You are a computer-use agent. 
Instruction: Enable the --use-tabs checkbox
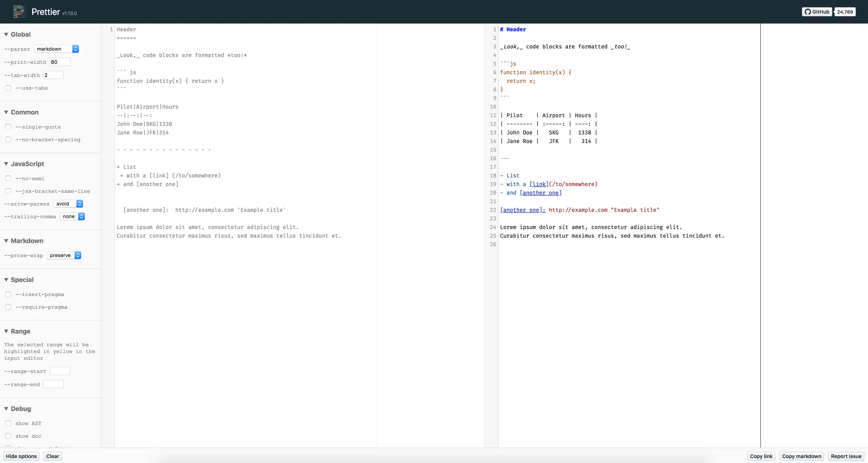(x=8, y=88)
